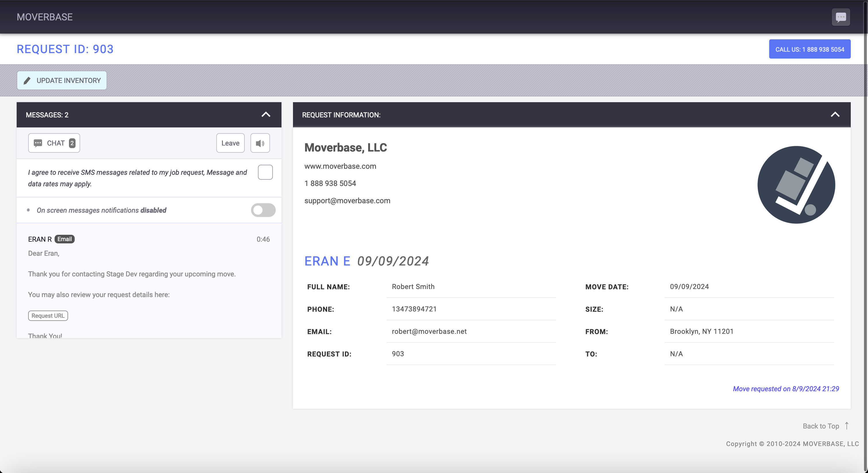This screenshot has height=473, width=868.
Task: Click www.moverbase.com website text
Action: coord(340,166)
